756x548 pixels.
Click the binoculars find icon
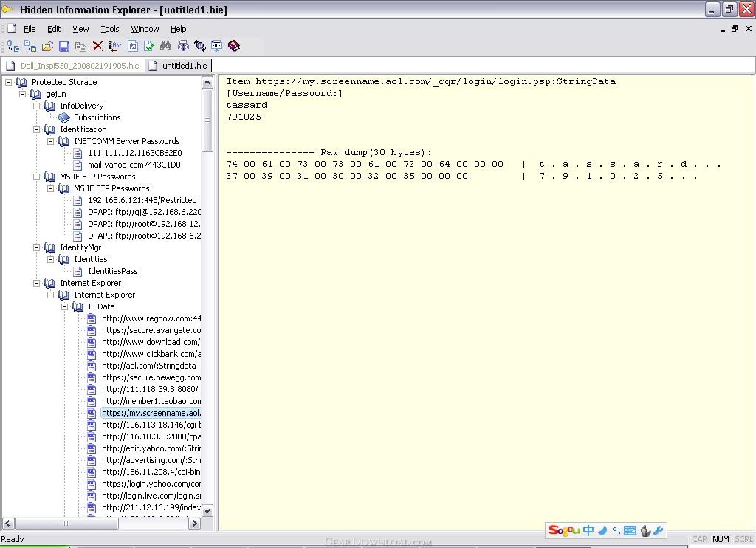point(166,45)
